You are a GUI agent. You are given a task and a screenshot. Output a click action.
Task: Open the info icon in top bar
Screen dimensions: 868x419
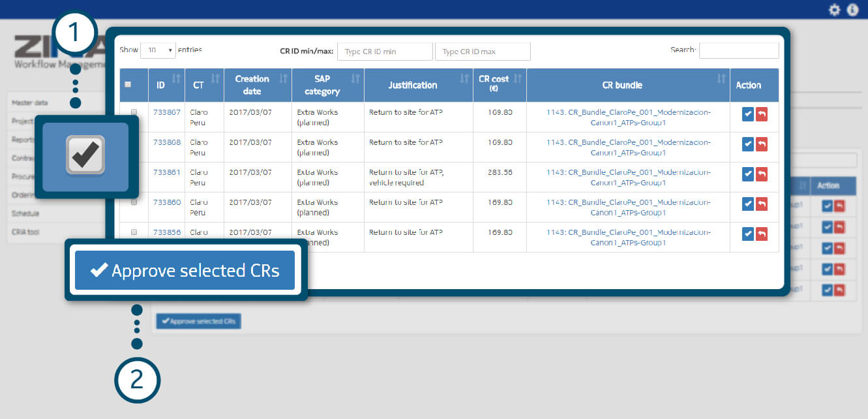coord(852,10)
